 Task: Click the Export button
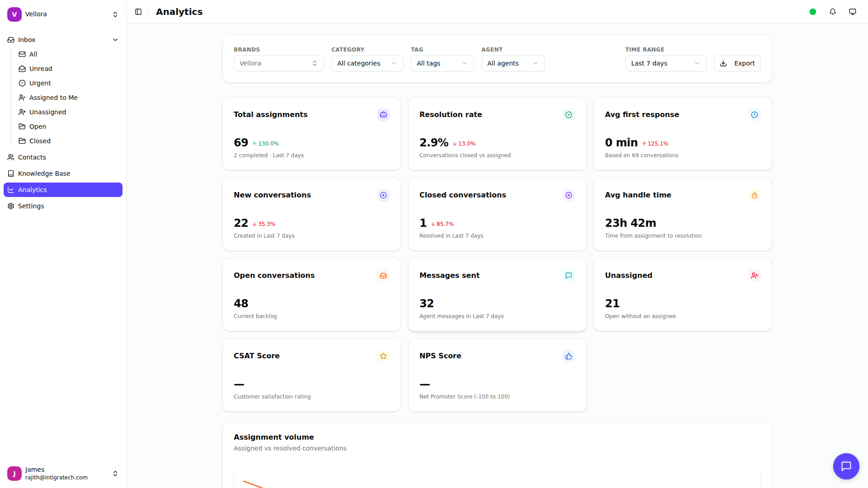(x=737, y=63)
